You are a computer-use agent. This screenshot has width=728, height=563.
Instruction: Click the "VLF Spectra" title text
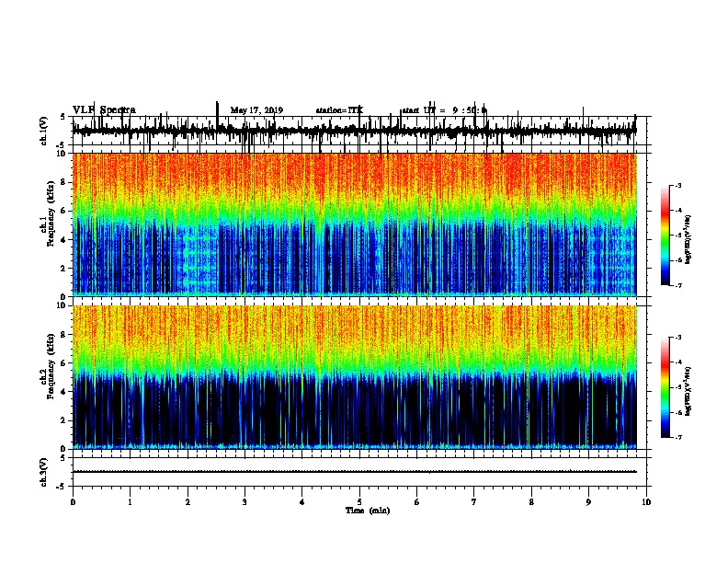pyautogui.click(x=104, y=110)
